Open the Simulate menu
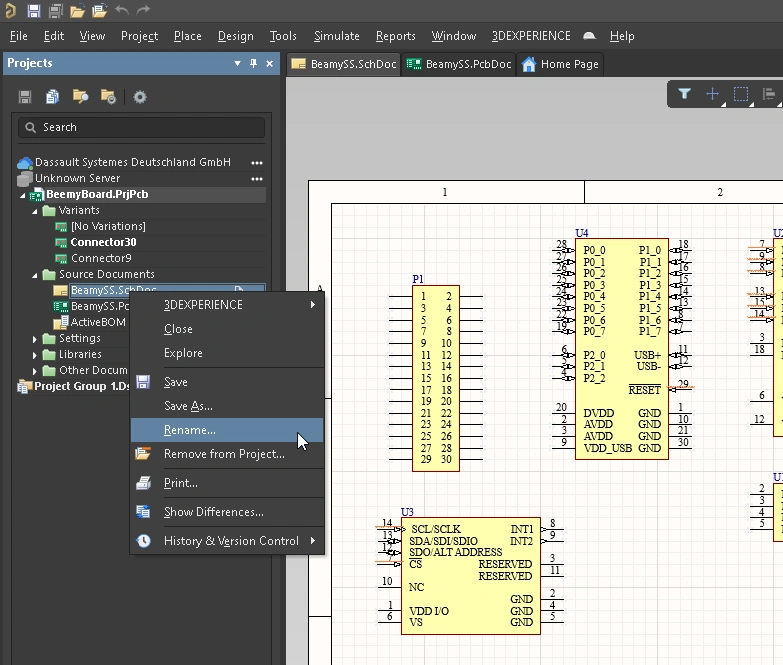This screenshot has height=665, width=783. tap(337, 36)
